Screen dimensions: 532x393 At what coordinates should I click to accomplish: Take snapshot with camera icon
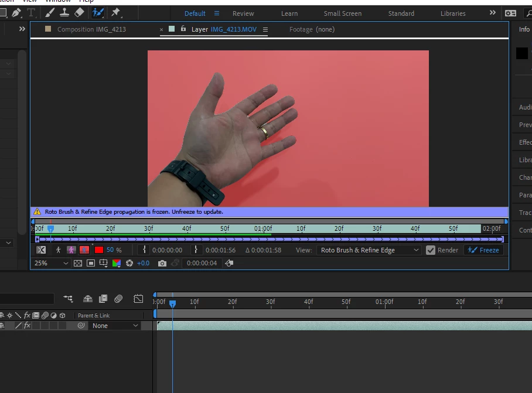click(162, 263)
